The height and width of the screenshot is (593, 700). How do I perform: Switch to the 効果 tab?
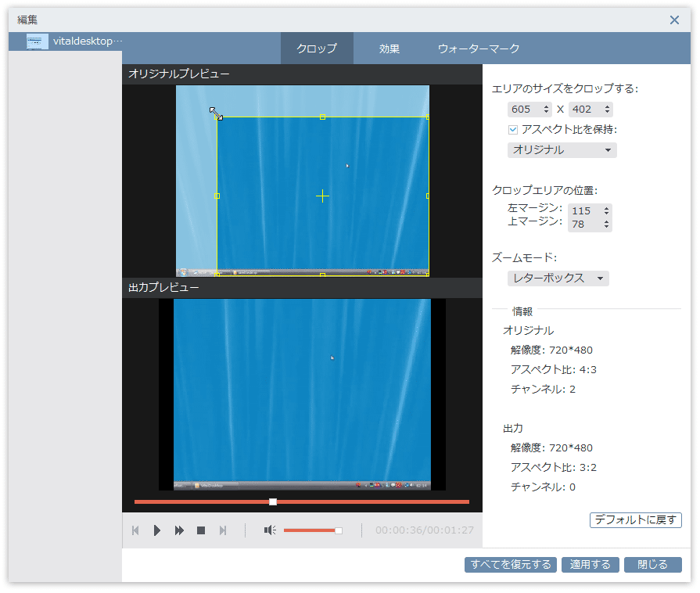tap(389, 49)
